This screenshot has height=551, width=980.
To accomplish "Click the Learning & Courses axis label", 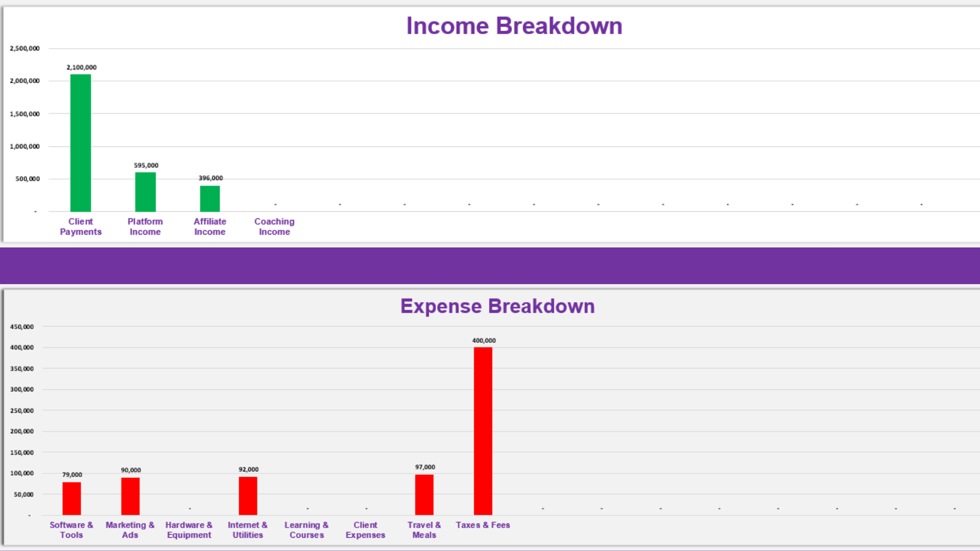I will coord(306,530).
